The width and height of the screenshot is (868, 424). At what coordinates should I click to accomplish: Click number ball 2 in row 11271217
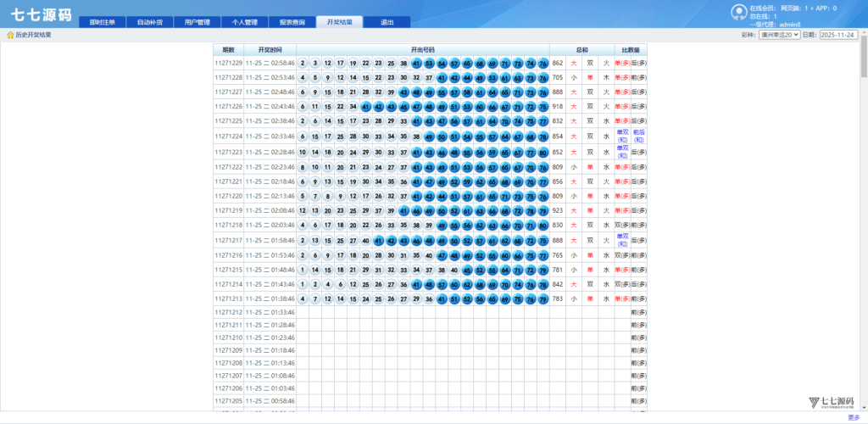[303, 240]
